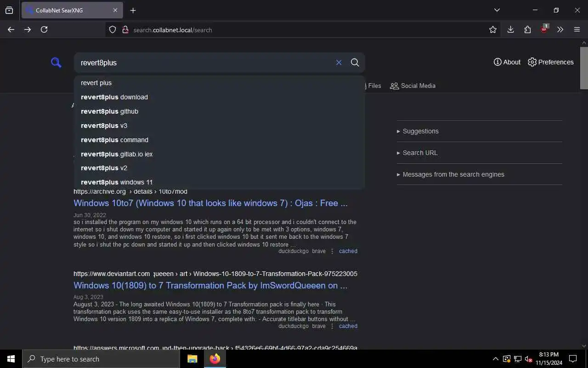Open the Firefox downloads panel
This screenshot has width=588, height=368.
click(x=510, y=29)
